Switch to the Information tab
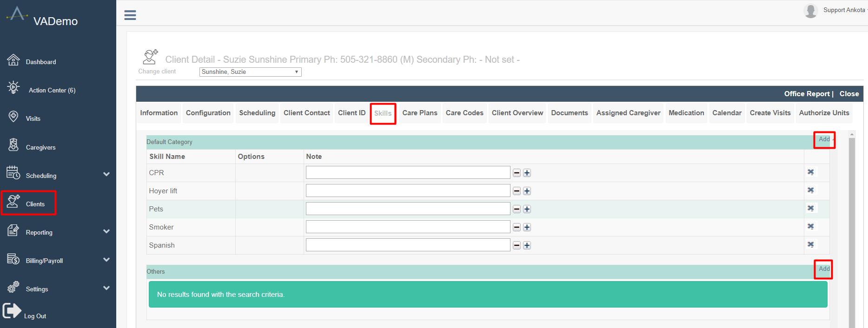This screenshot has height=328, width=868. tap(159, 113)
